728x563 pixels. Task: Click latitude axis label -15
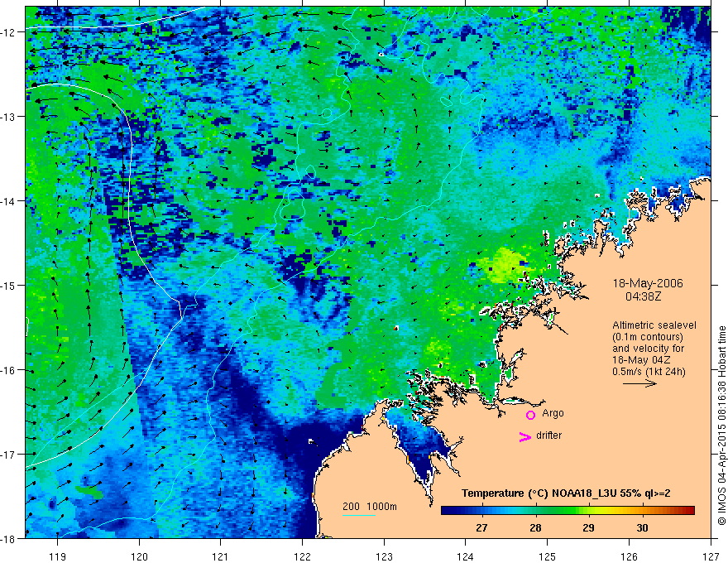click(x=9, y=285)
